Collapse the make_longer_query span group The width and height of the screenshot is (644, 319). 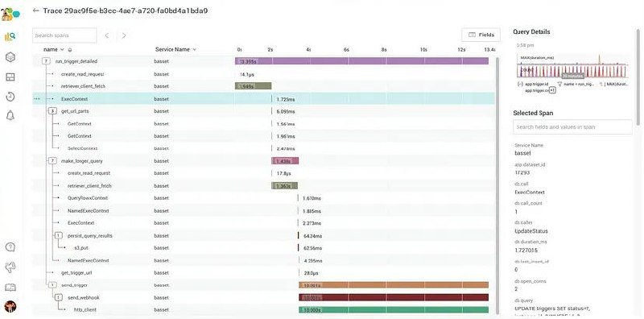pos(52,161)
